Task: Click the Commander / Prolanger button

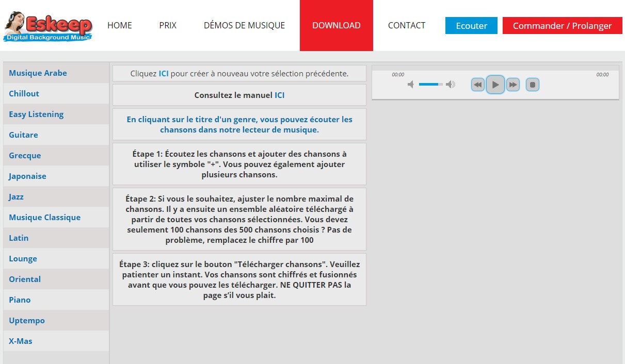Action: tap(563, 26)
